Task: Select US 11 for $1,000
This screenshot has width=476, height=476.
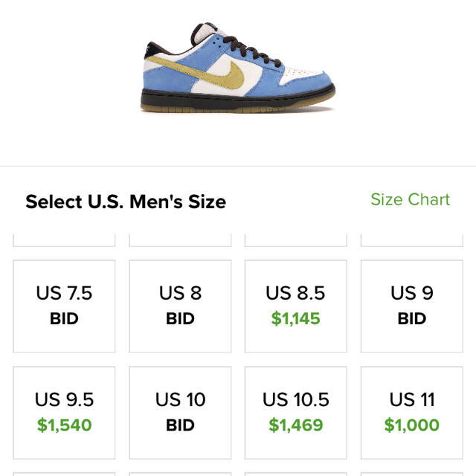Action: coord(412,413)
